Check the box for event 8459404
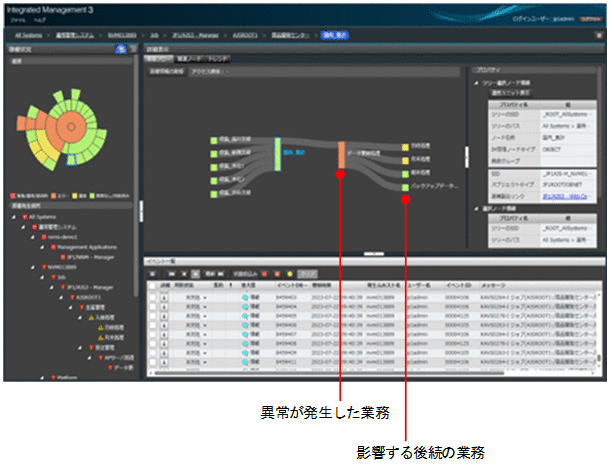Screen dimensions: 609x468 click(153, 307)
